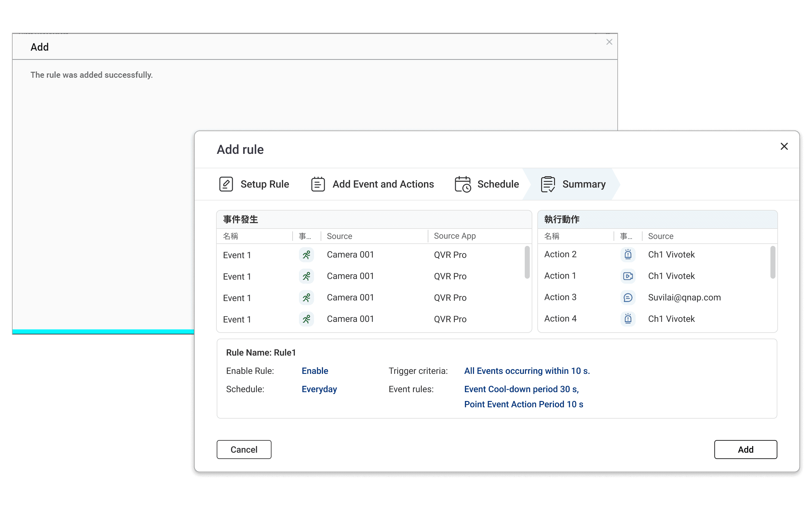The height and width of the screenshot is (505, 812).
Task: Click alarm icon beside Action 4
Action: (x=628, y=319)
